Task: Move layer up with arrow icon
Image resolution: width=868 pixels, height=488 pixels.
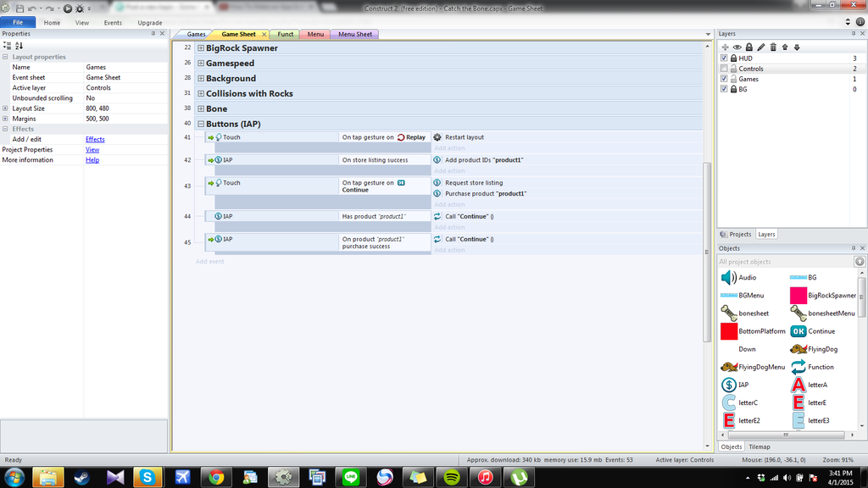Action: point(785,47)
